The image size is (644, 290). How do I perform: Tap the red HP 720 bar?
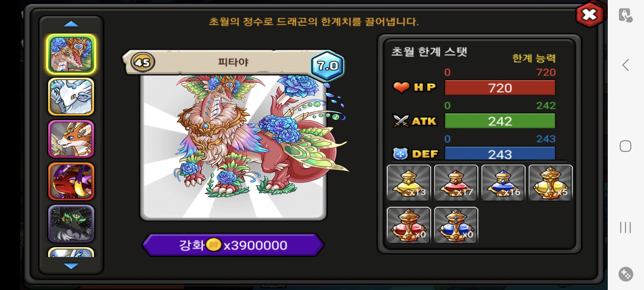(500, 88)
